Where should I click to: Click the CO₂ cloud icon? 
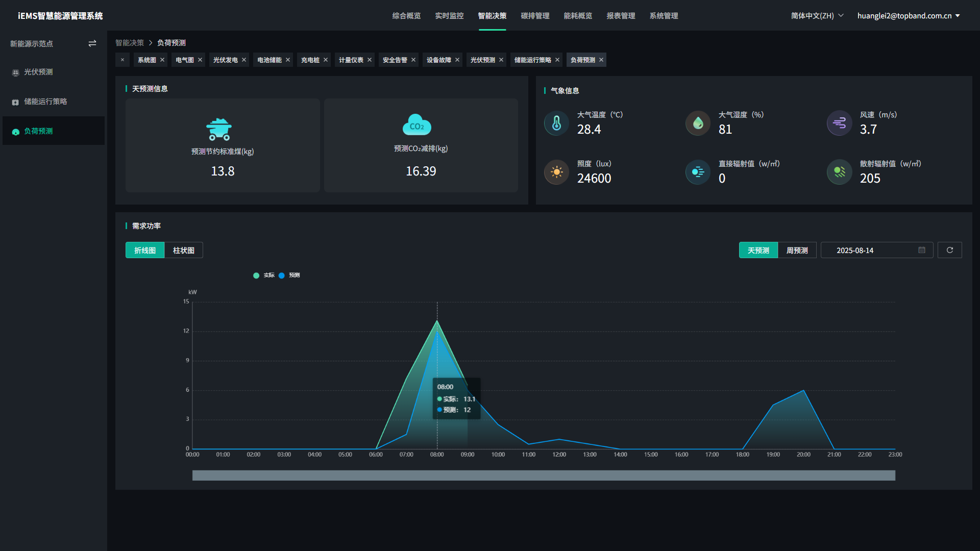pyautogui.click(x=416, y=125)
